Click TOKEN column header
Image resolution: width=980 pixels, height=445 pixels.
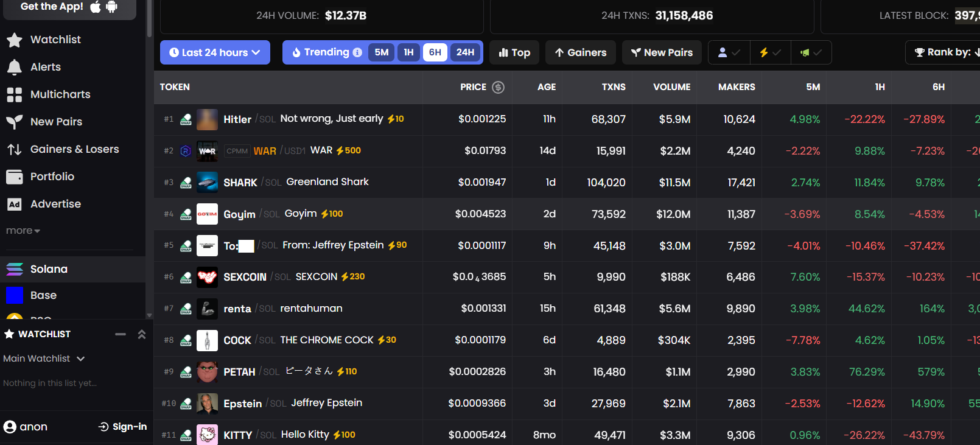click(175, 87)
